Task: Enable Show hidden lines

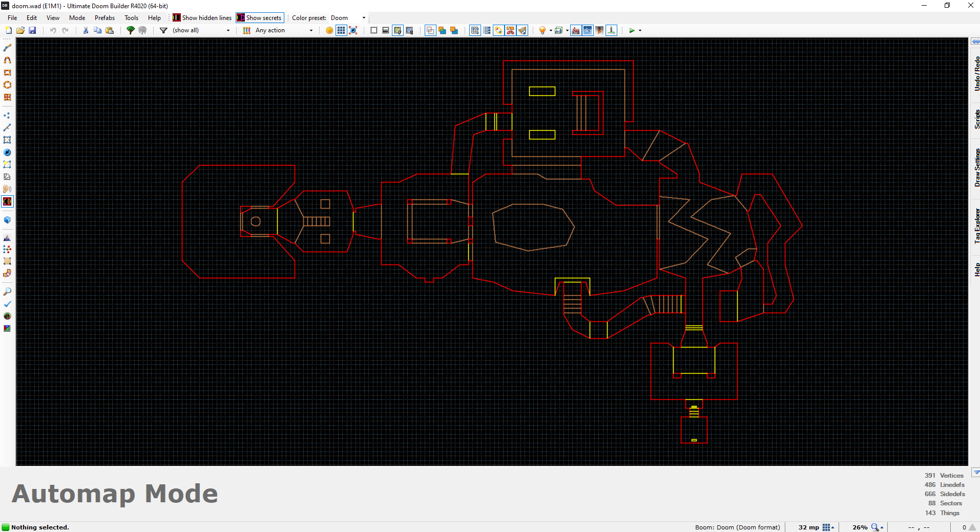Action: (201, 17)
